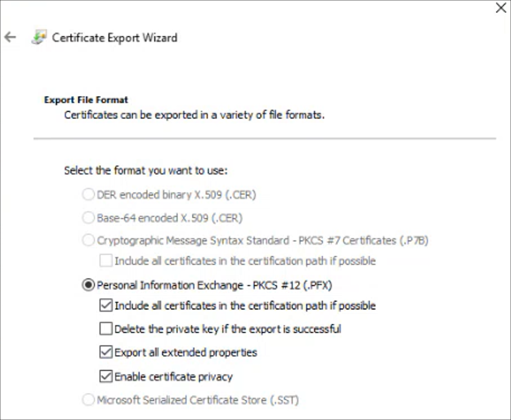The image size is (511, 420).
Task: Click the horizontal separator line below the heading
Action: pyautogui.click(x=265, y=139)
